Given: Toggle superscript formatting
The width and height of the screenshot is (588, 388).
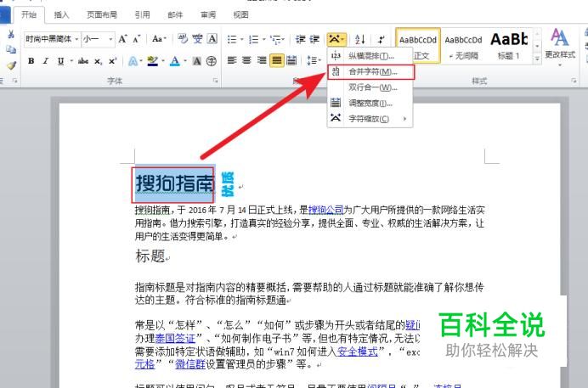Looking at the screenshot, I should pos(112,61).
